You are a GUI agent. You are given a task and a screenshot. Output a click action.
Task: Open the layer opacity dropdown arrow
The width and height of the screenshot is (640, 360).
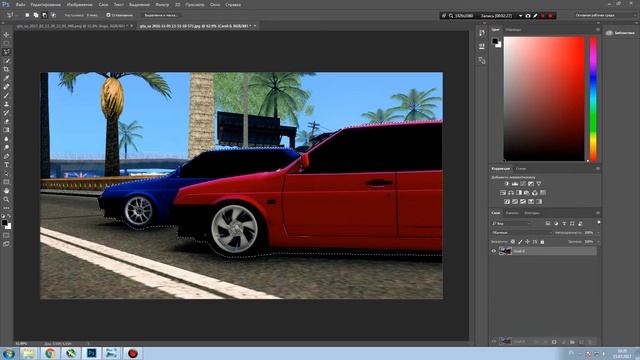click(598, 233)
